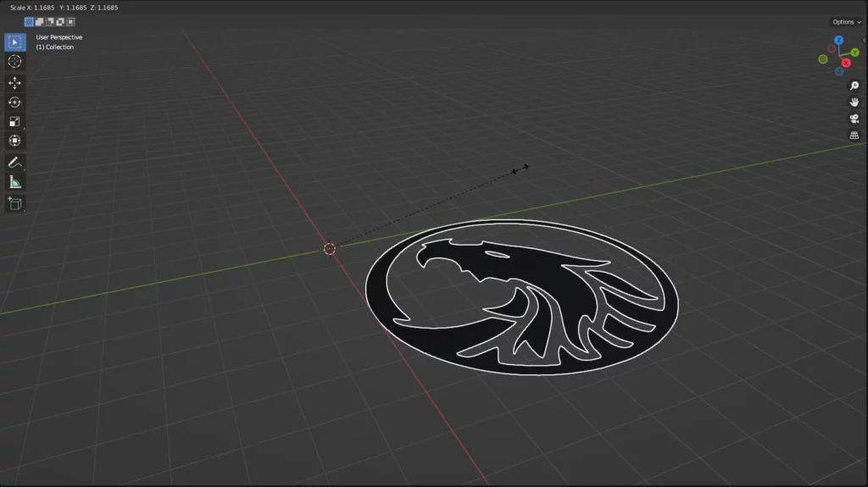Open the Options dropdown
Screen dimensions: 868x487
pyautogui.click(x=847, y=22)
